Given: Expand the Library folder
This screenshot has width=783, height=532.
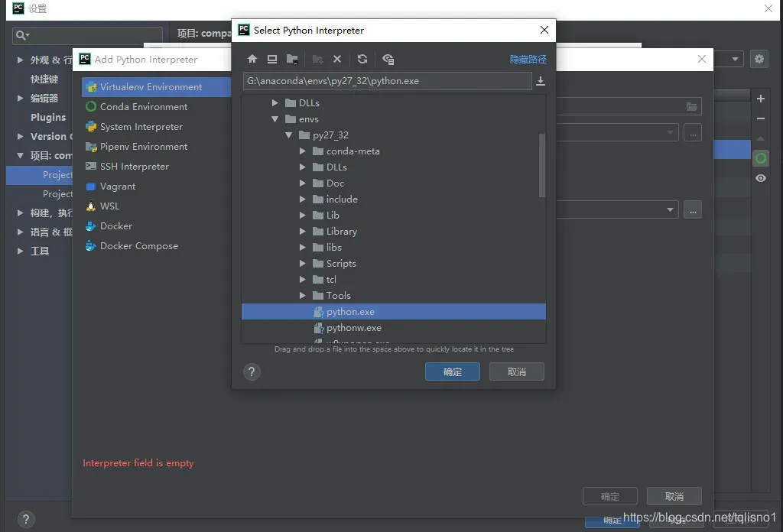Looking at the screenshot, I should pos(302,231).
